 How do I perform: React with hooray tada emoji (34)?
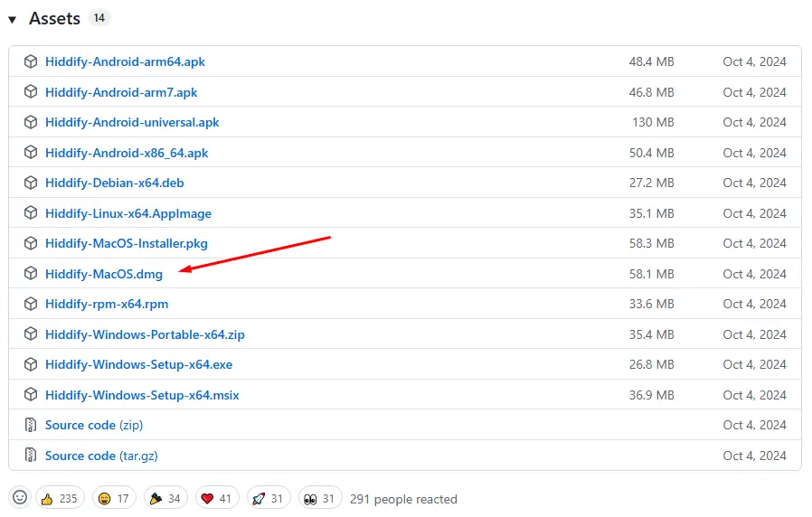(165, 498)
